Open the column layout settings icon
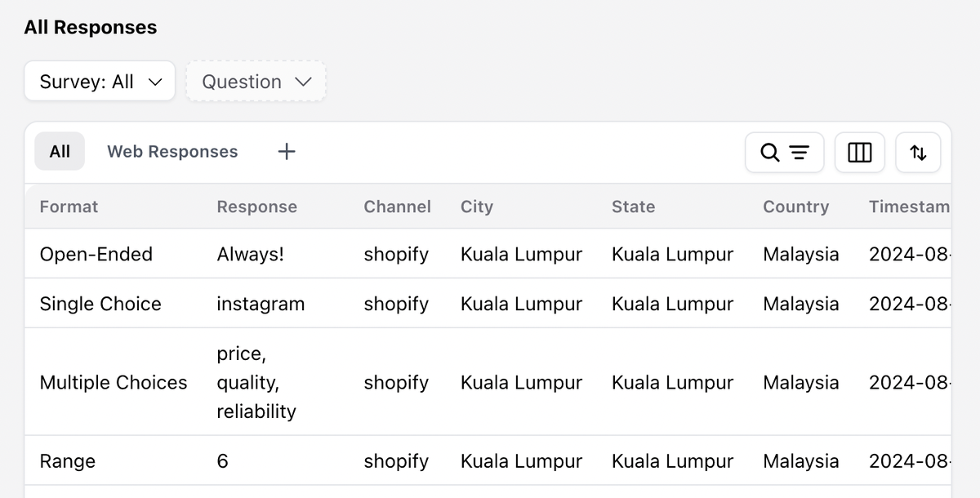980x498 pixels. coord(859,153)
